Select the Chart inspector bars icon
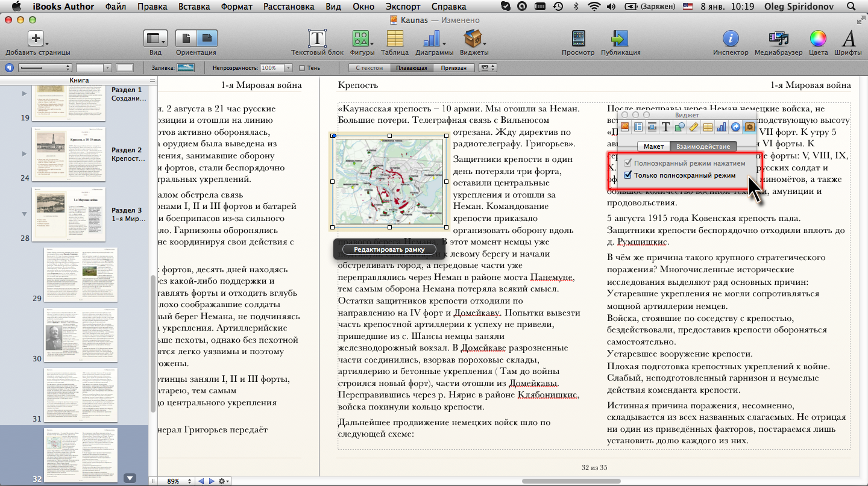868x486 pixels. 722,127
